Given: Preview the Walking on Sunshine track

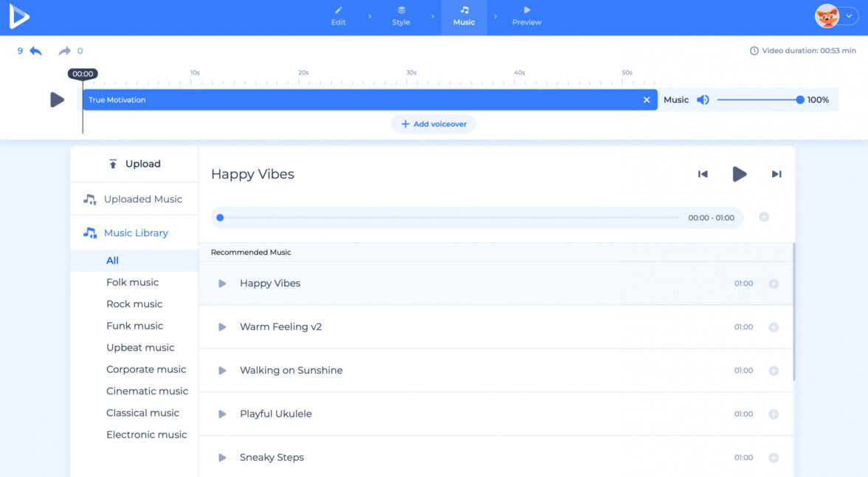Looking at the screenshot, I should 222,371.
